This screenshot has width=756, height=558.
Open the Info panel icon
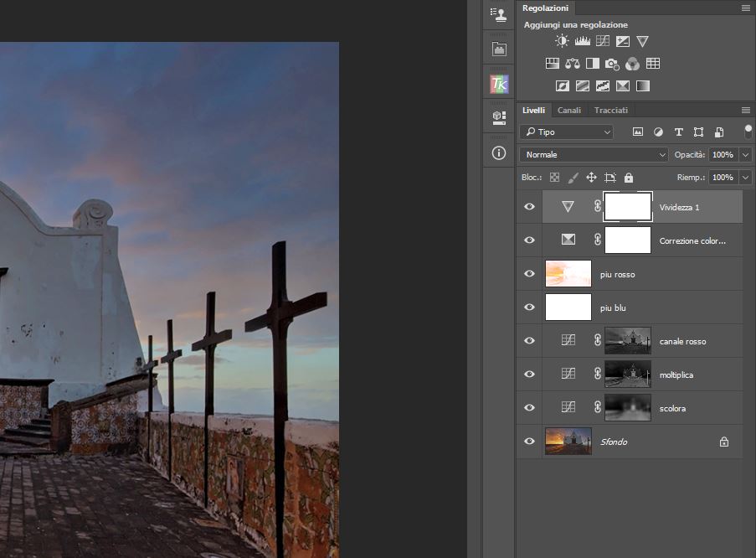click(499, 152)
